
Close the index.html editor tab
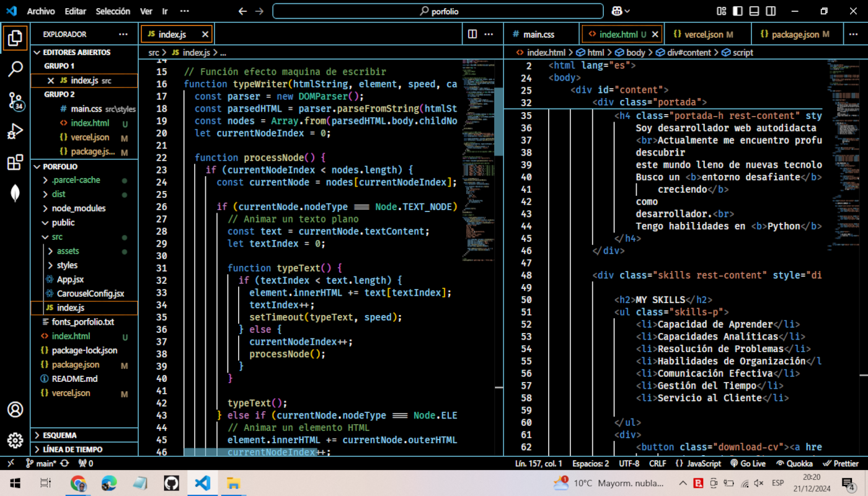(655, 34)
